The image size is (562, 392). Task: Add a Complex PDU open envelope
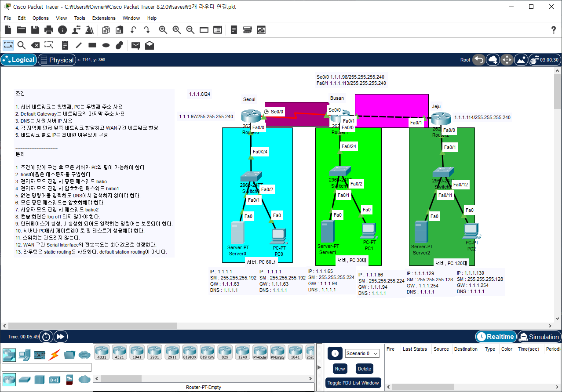pyautogui.click(x=150, y=45)
